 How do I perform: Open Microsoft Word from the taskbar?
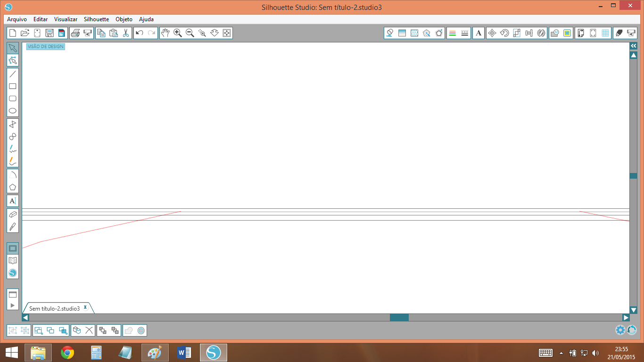click(184, 353)
